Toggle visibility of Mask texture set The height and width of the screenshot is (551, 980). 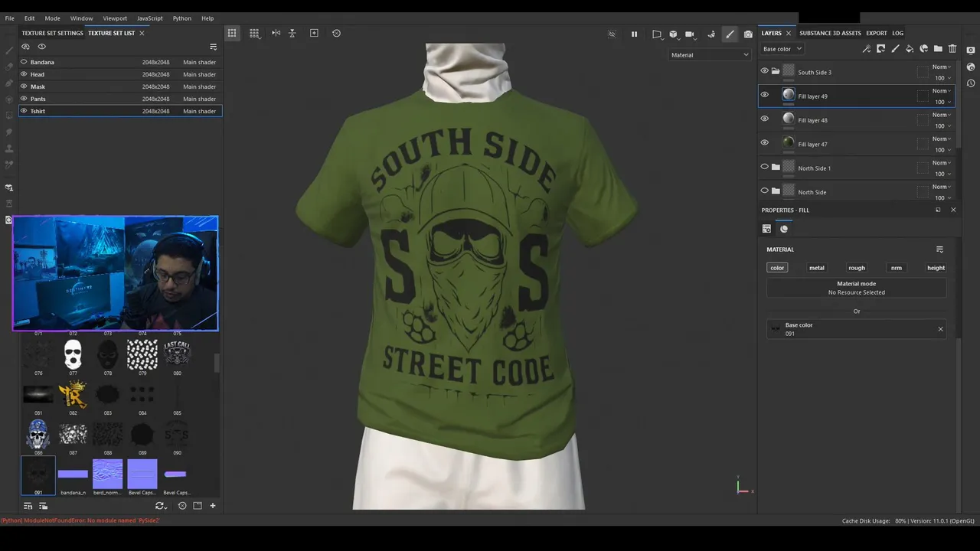click(24, 86)
